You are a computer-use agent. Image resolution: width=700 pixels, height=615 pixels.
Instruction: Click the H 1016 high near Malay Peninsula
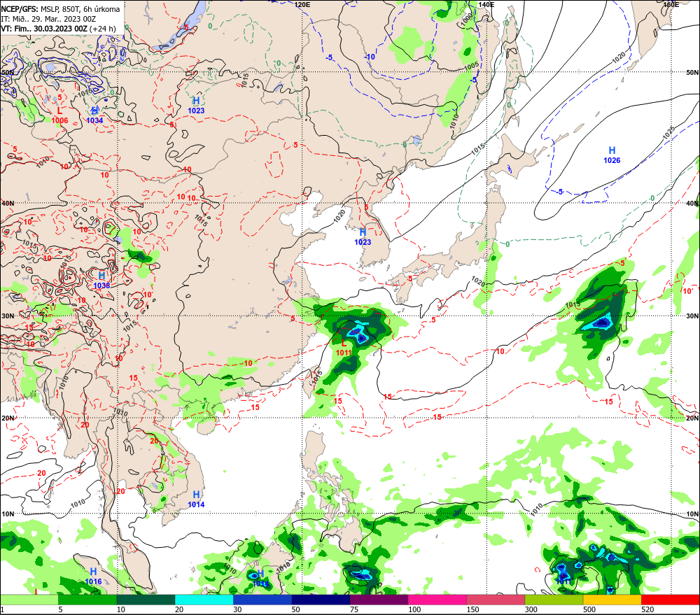point(93,577)
